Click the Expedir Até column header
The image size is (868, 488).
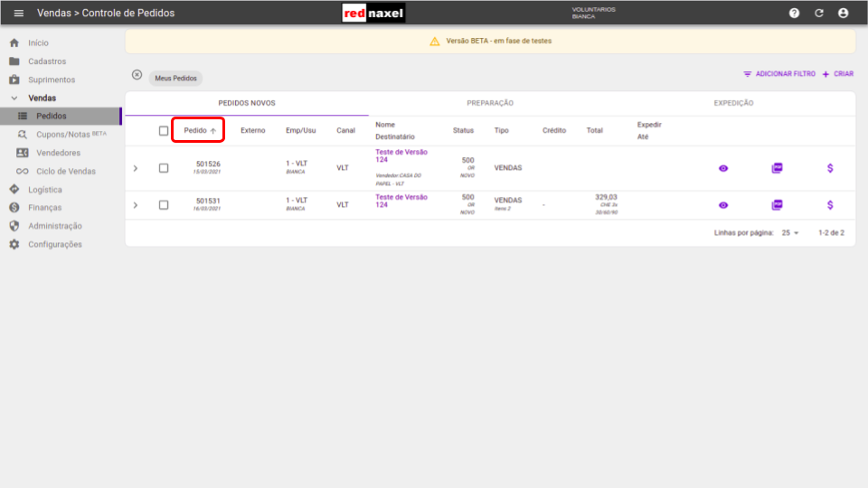click(649, 130)
